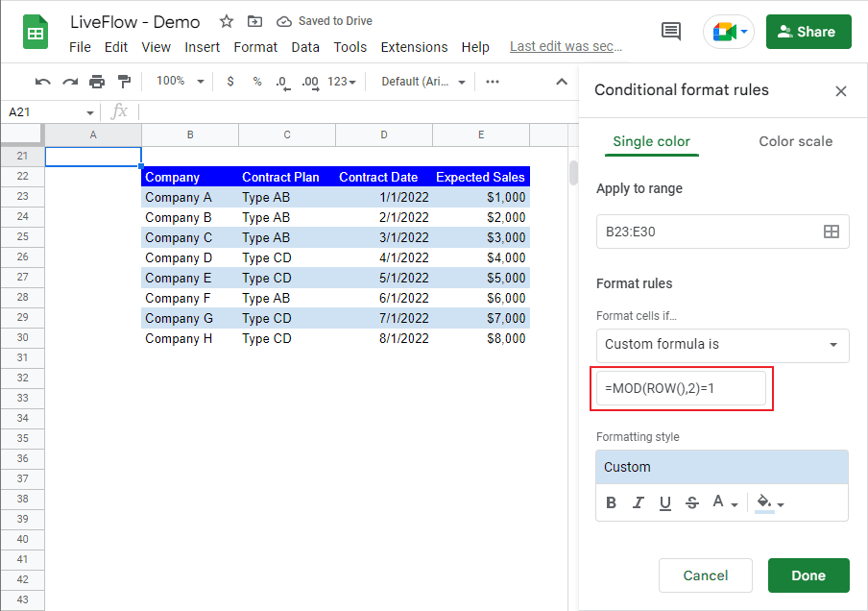Open the comment history icon
The width and height of the screenshot is (868, 611).
click(671, 32)
